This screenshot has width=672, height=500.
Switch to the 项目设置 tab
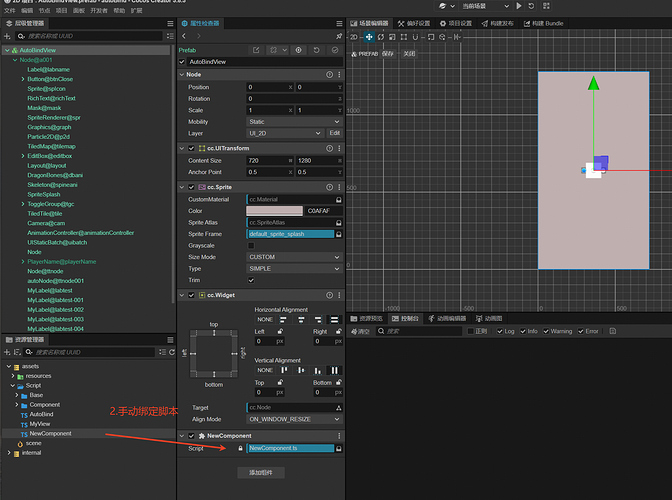(456, 22)
